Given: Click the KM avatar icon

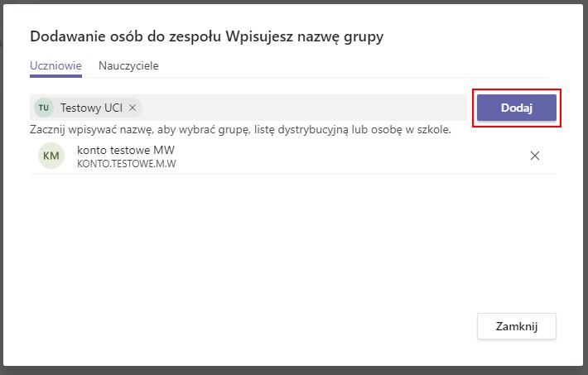Looking at the screenshot, I should (51, 156).
